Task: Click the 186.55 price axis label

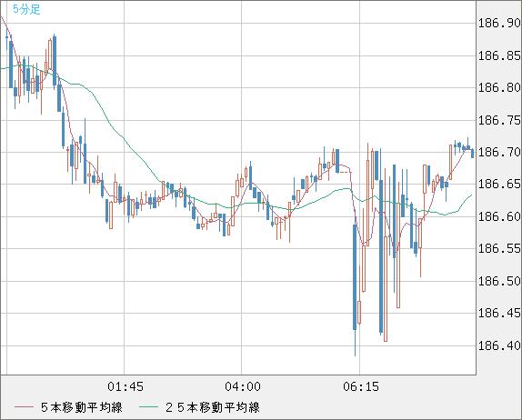Action: (499, 248)
